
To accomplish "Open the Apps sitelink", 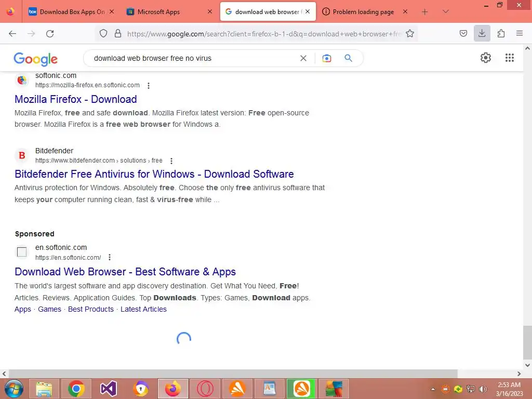I will pyautogui.click(x=23, y=309).
